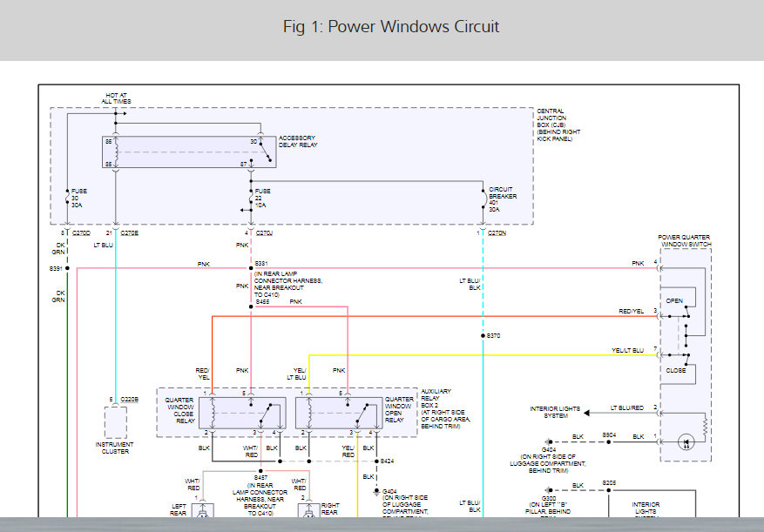Click ground label G404 near luggage compartment text

pos(549,449)
